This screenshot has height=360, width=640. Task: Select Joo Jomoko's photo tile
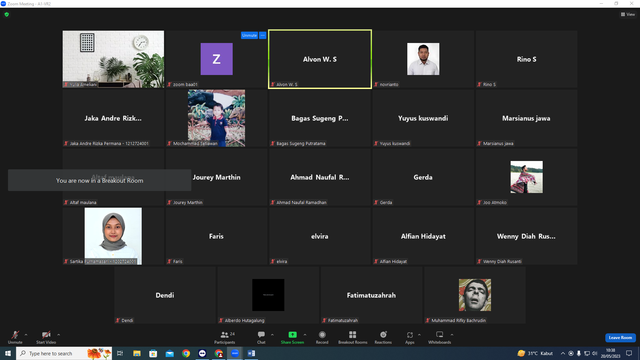[527, 177]
